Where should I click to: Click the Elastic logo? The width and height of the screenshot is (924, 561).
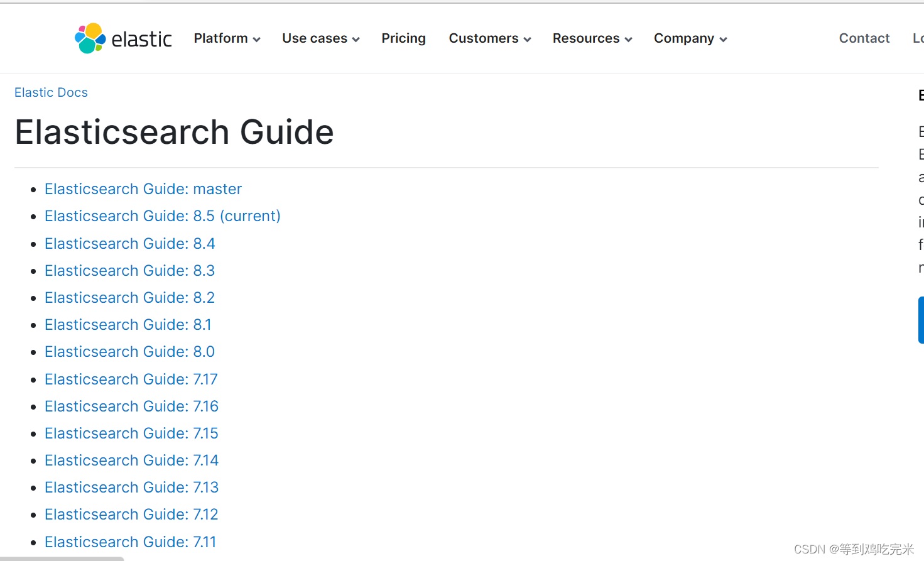[123, 38]
